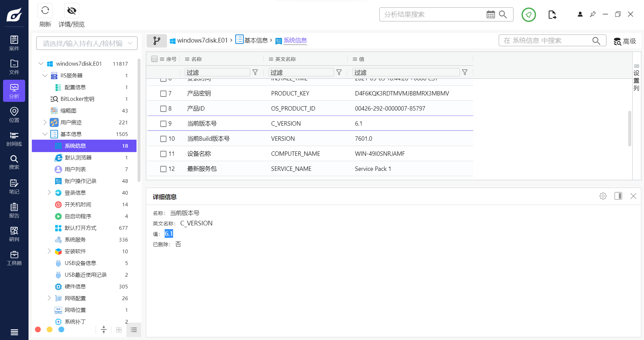
Task: Open 研判 in the sidebar
Action: click(x=14, y=234)
